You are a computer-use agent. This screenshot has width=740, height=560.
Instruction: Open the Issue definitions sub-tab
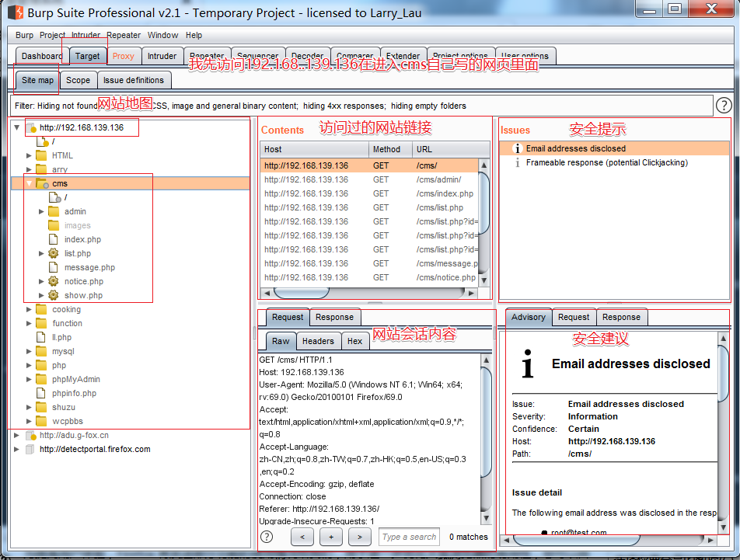pos(134,80)
